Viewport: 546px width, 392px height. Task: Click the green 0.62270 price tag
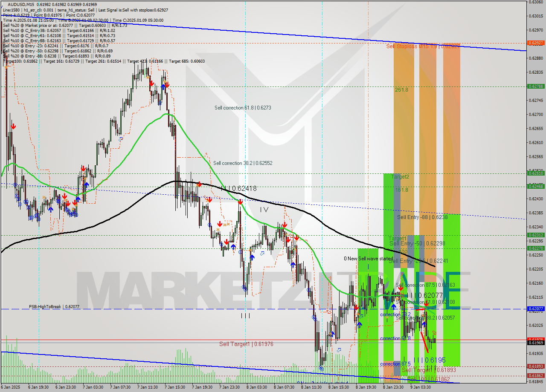pyautogui.click(x=535, y=248)
